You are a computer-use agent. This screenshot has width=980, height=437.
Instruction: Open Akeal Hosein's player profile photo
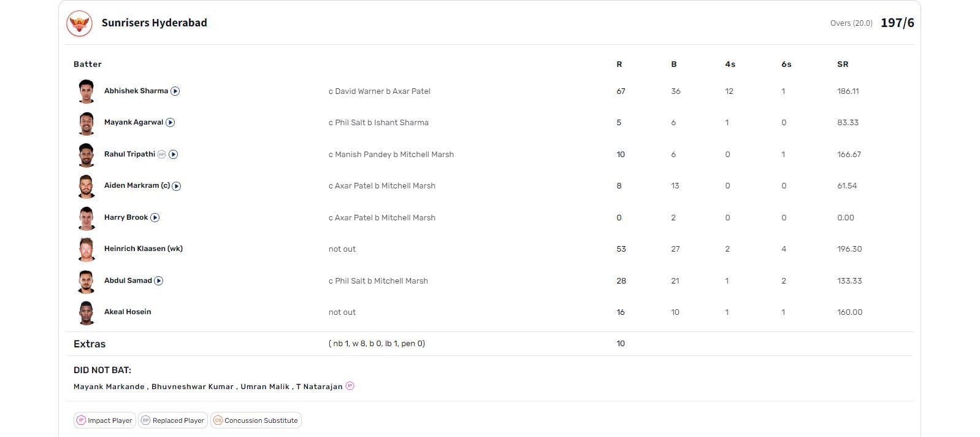(86, 312)
